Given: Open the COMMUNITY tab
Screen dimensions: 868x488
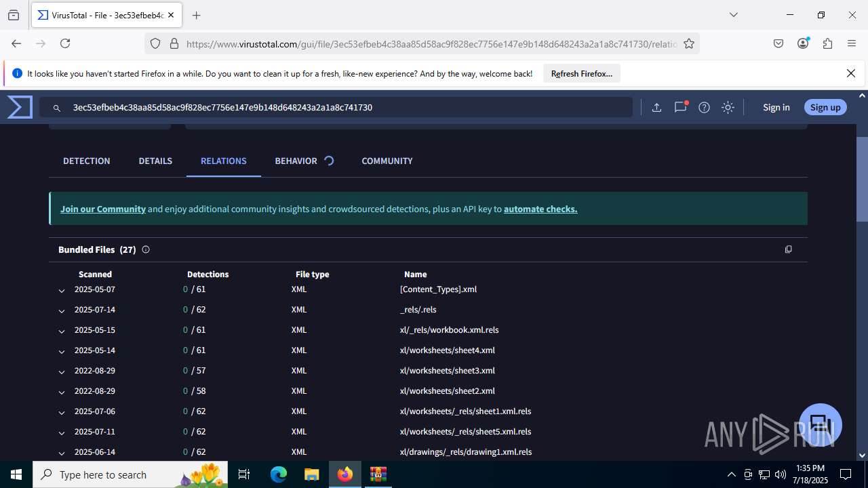Looking at the screenshot, I should (387, 161).
